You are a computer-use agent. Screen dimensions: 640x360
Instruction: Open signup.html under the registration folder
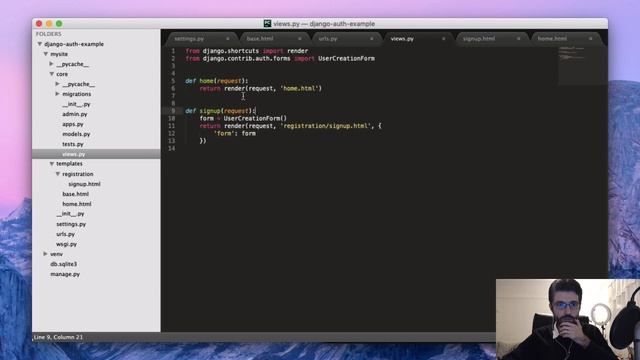(84, 184)
